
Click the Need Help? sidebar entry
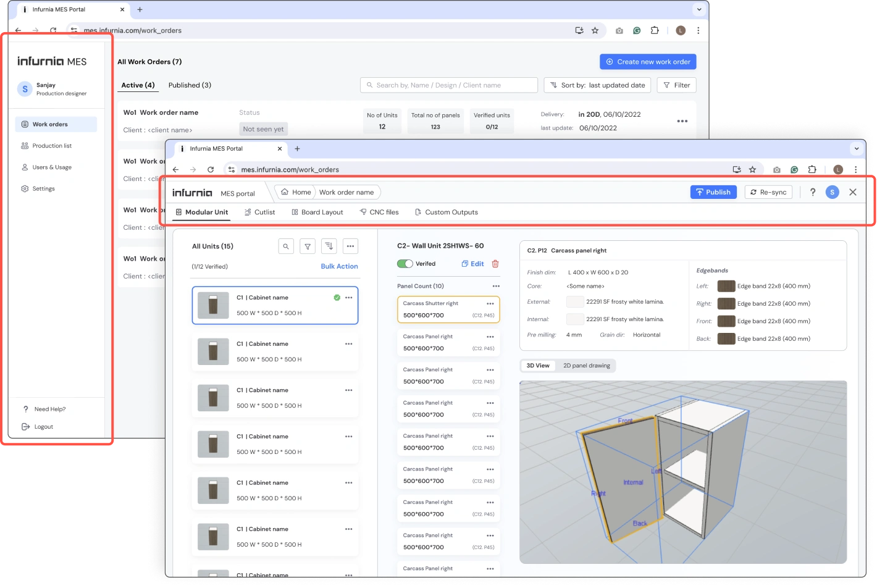click(44, 409)
